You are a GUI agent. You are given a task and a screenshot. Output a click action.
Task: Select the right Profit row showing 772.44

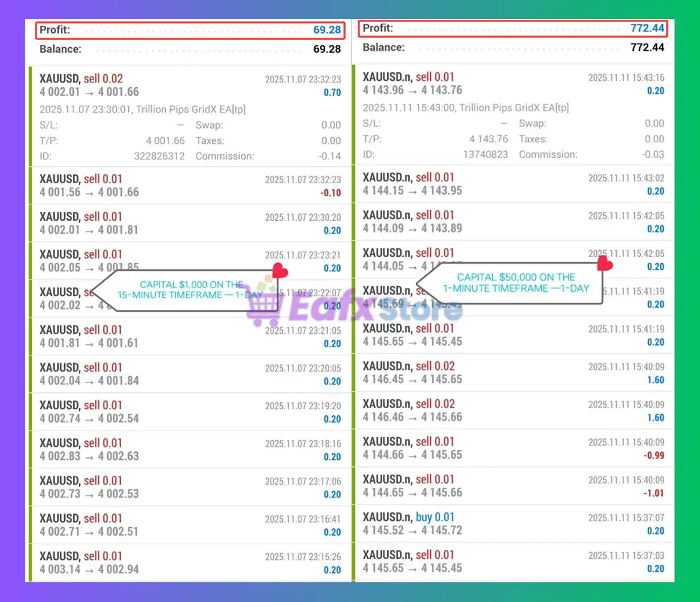click(x=513, y=28)
